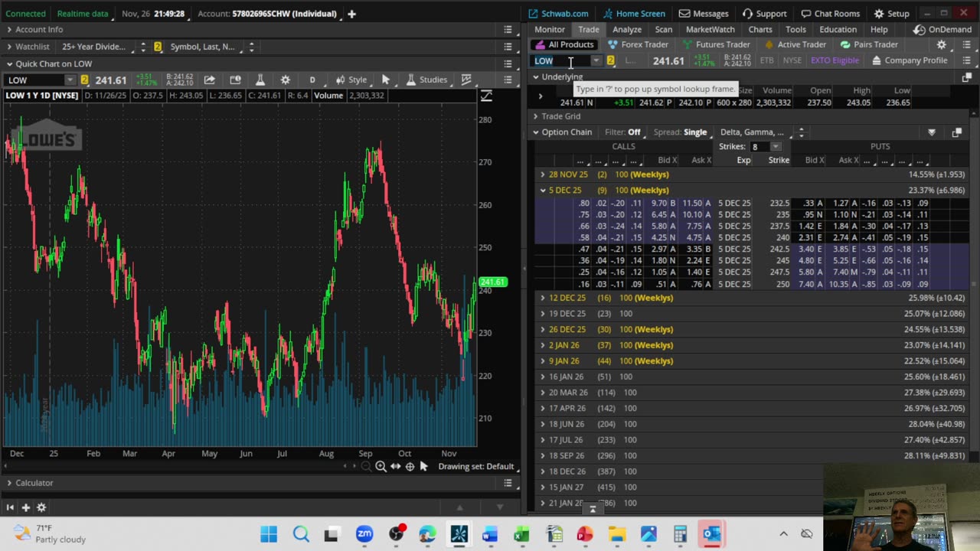Open Quick Chart settings gear
Image resolution: width=980 pixels, height=551 pixels.
click(x=286, y=80)
